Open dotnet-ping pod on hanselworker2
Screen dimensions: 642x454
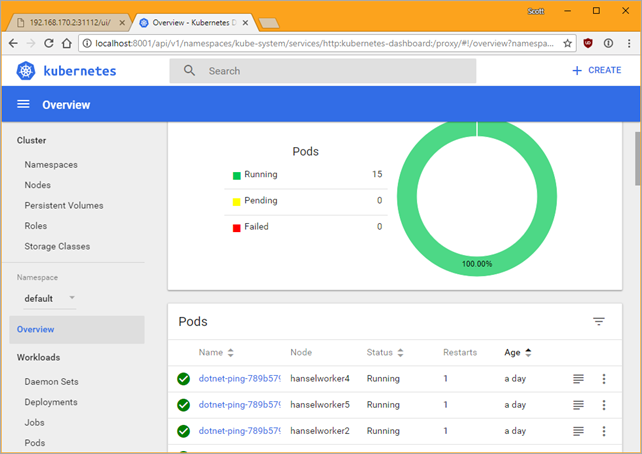tap(240, 431)
